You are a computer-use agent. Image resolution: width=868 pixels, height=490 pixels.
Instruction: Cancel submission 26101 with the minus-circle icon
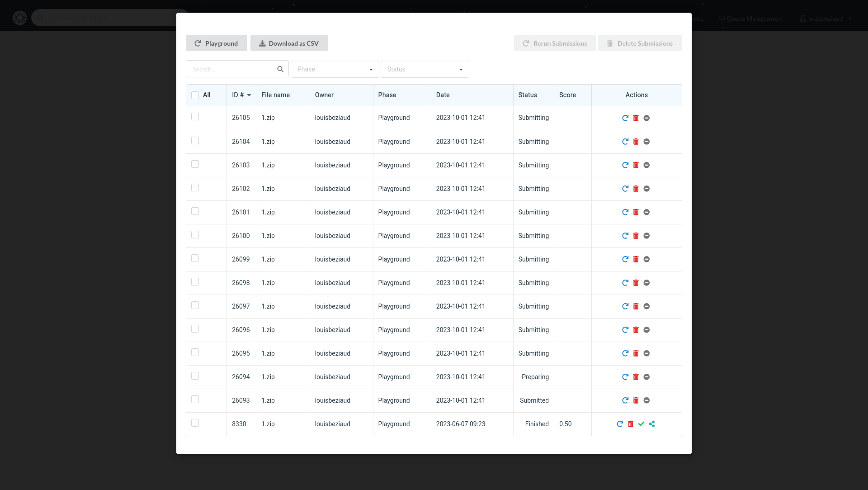tap(646, 212)
